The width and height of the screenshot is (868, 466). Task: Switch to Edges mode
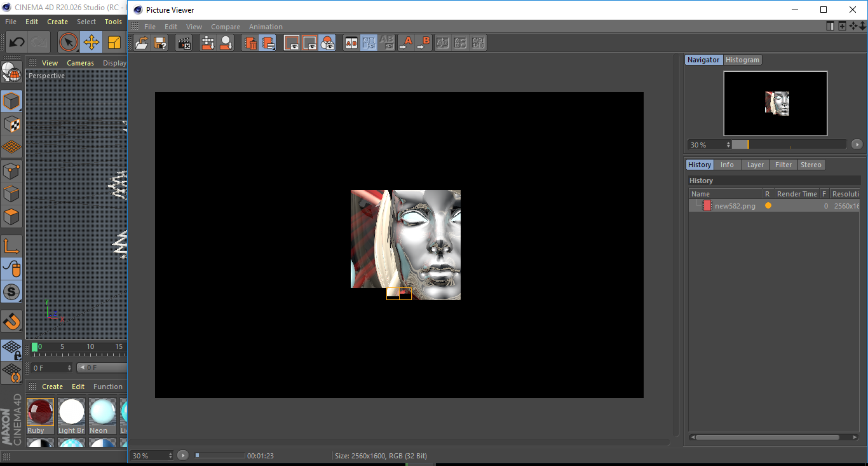[x=11, y=194]
